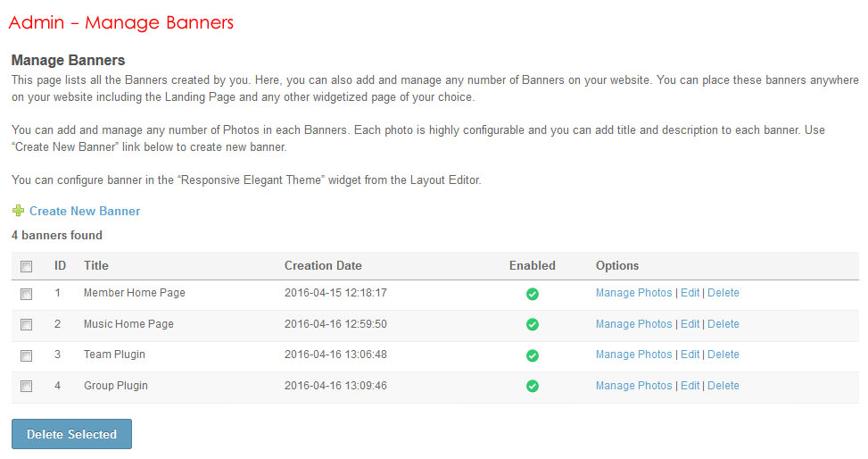
Task: Check the box for Member Home Page banner
Action: click(x=27, y=294)
